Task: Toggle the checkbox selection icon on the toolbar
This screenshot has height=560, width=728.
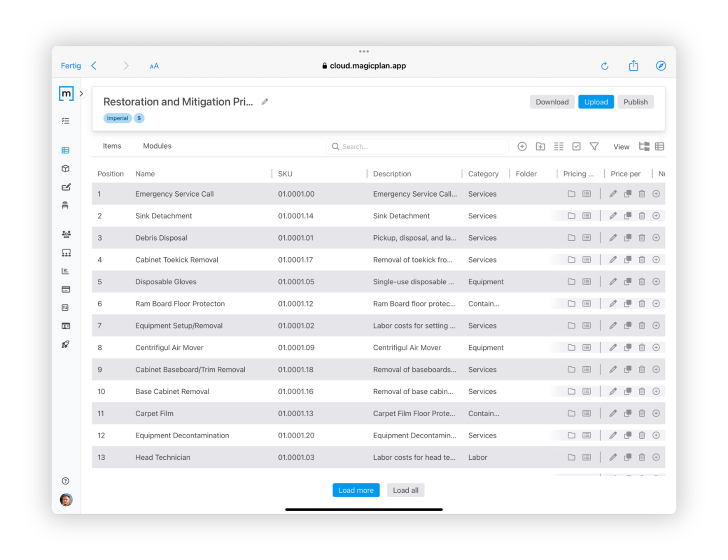Action: point(576,146)
